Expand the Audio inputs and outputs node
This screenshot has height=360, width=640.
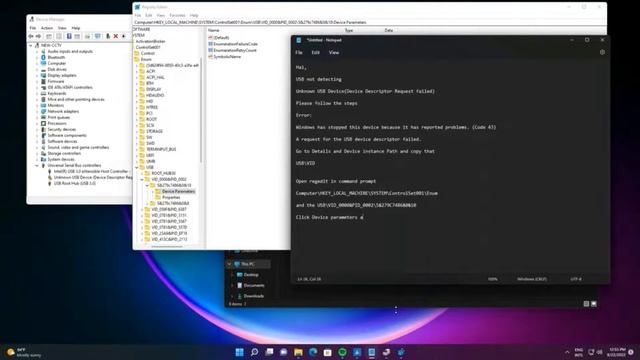(37, 51)
